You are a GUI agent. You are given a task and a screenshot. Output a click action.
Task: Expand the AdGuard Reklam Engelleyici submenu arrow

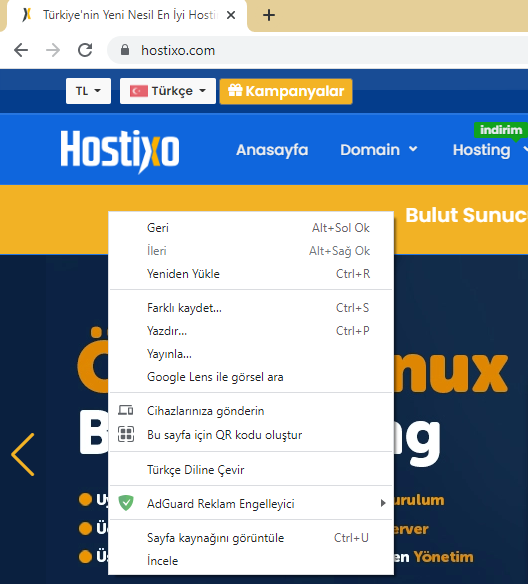pyautogui.click(x=383, y=503)
